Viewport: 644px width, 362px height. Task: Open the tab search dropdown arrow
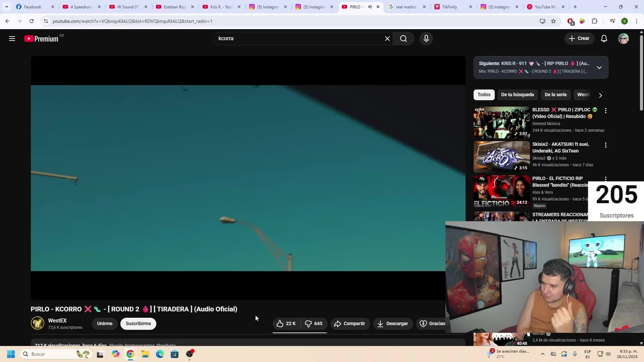[x=7, y=7]
